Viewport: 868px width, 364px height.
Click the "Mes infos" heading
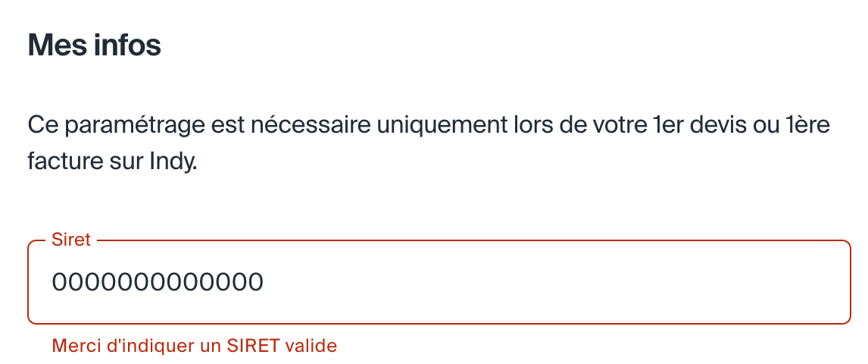click(95, 45)
